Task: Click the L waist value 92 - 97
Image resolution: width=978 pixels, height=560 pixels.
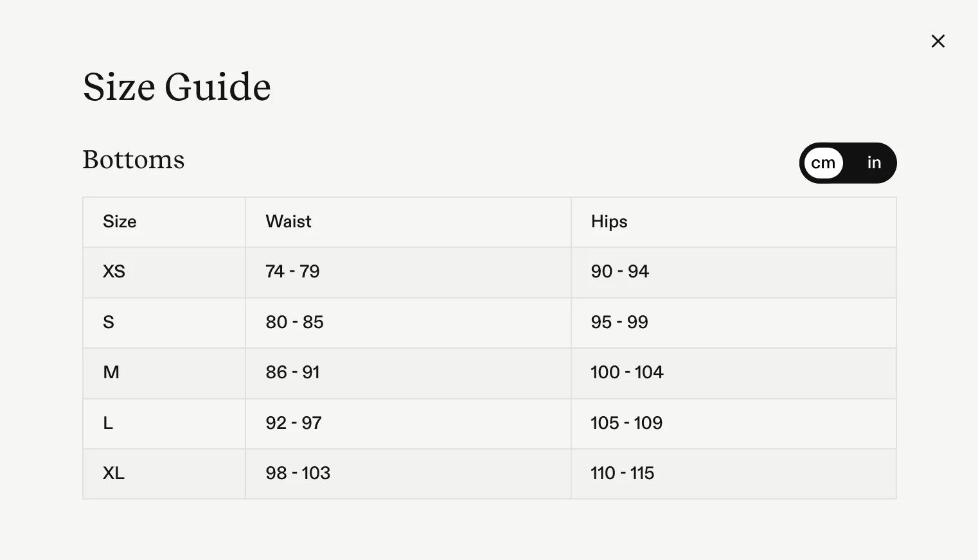Action: 294,423
